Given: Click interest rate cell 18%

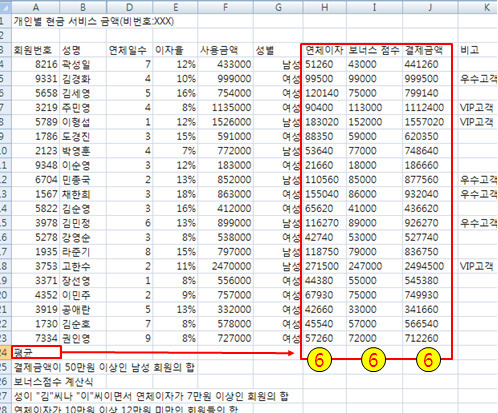Looking at the screenshot, I should (175, 194).
